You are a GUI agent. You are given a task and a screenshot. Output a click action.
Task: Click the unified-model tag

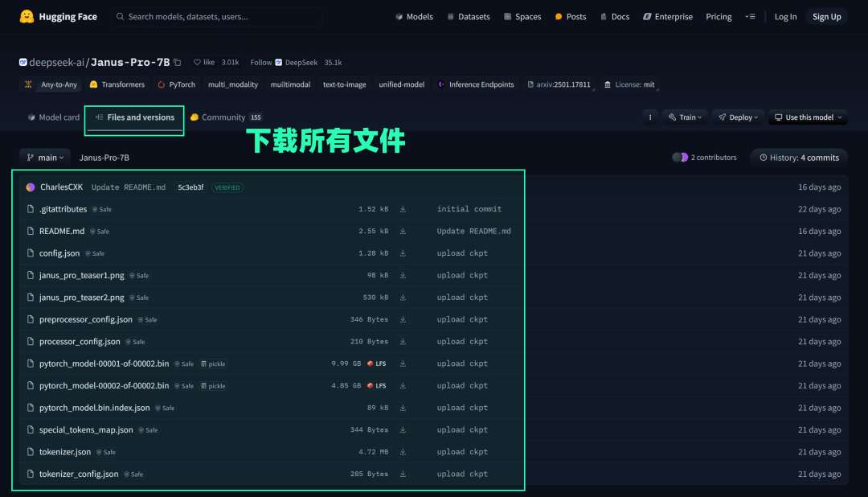tap(401, 84)
